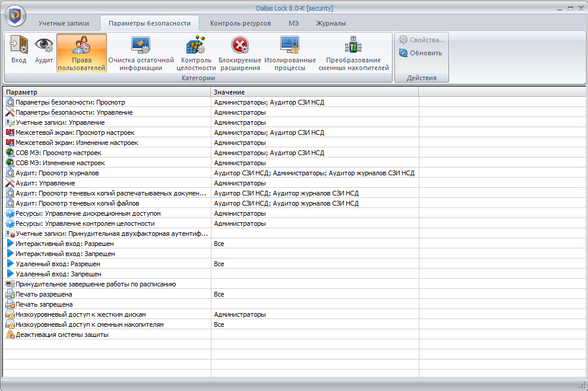Click Администраторы value of Аудит: Управление
This screenshot has height=391, width=588.
[240, 183]
